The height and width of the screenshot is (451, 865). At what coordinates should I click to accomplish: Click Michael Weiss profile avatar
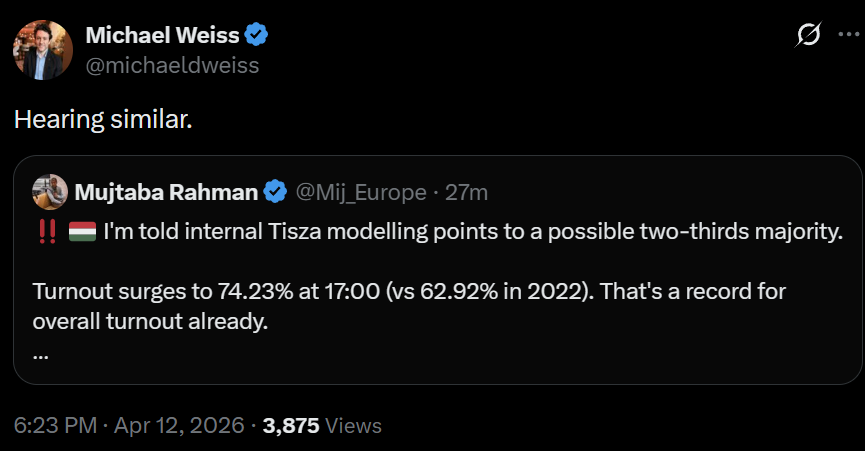coord(42,50)
